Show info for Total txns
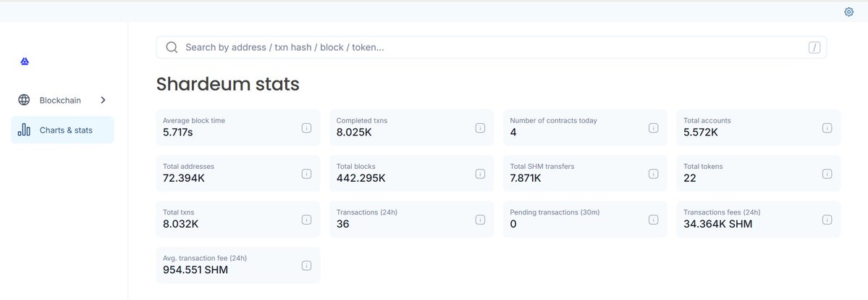Image resolution: width=868 pixels, height=300 pixels. pyautogui.click(x=306, y=220)
